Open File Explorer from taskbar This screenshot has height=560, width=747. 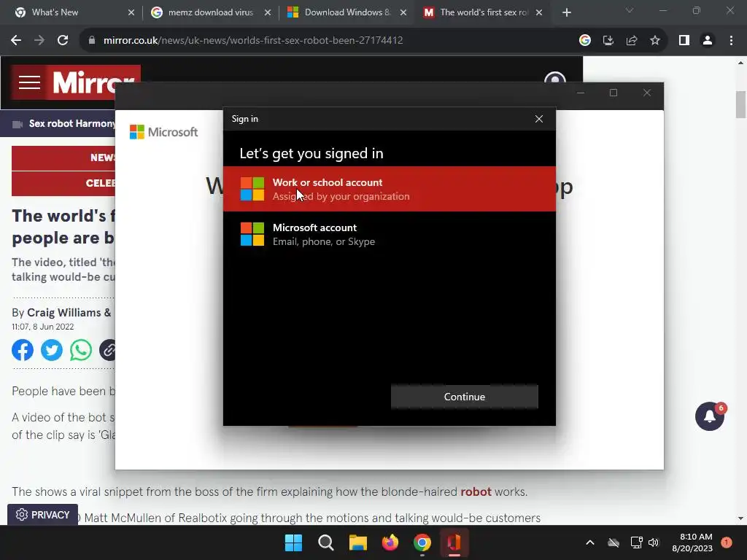(357, 542)
